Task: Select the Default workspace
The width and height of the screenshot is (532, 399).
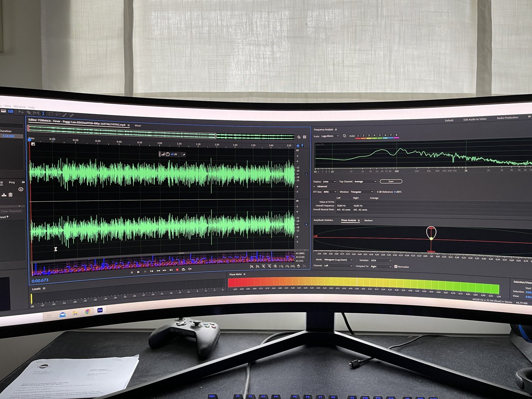Action: tap(449, 120)
